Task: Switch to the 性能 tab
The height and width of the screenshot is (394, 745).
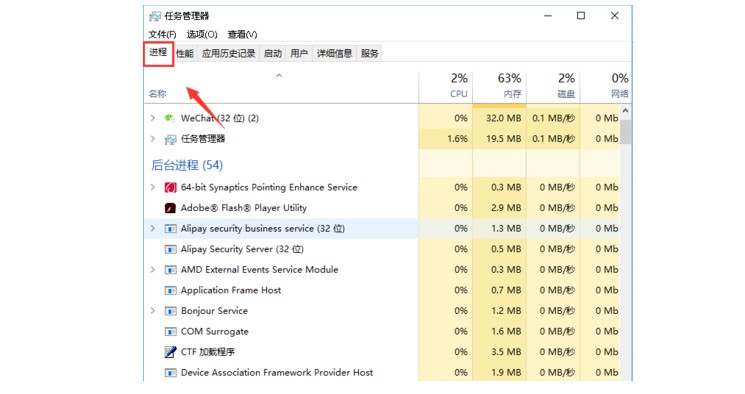Action: pyautogui.click(x=185, y=54)
